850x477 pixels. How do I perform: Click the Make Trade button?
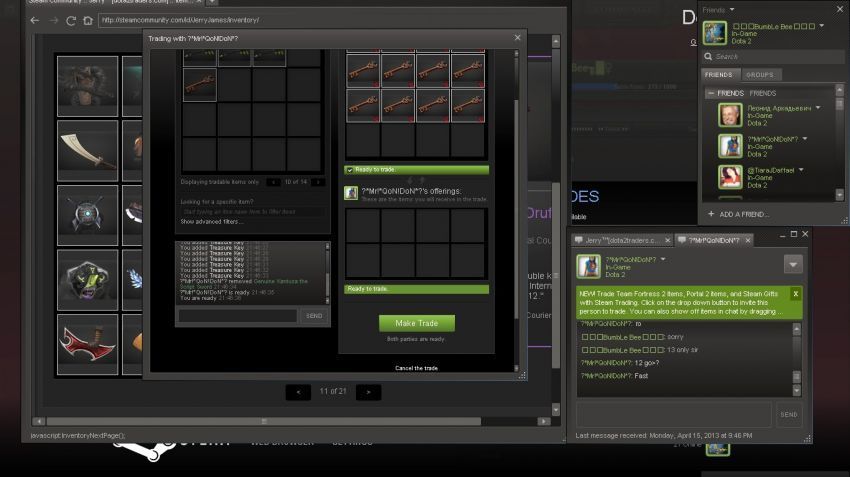click(x=416, y=323)
